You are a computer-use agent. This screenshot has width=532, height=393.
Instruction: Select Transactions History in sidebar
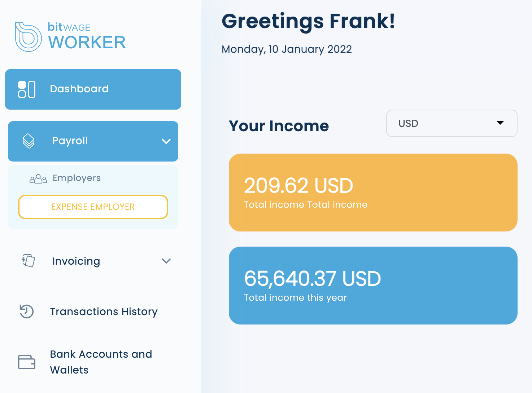[x=104, y=312]
